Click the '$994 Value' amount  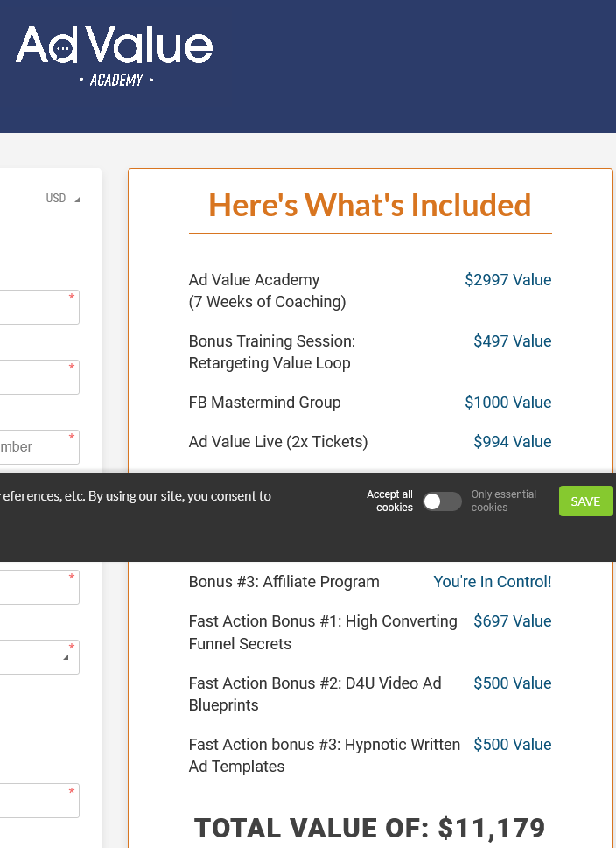(513, 442)
